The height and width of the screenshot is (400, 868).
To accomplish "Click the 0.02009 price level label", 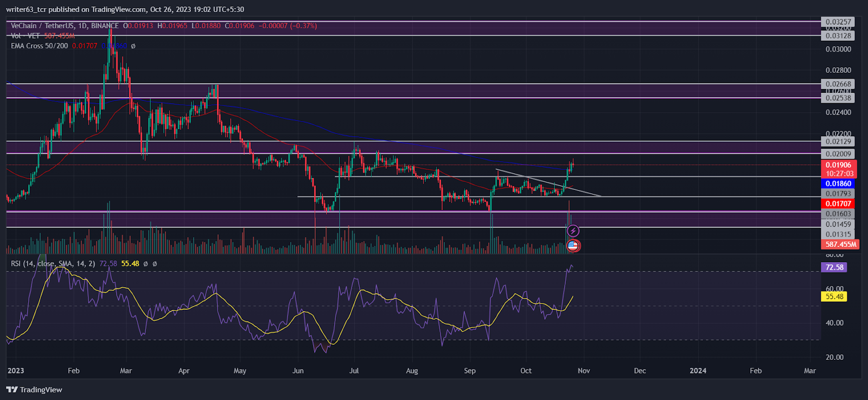I will click(x=839, y=154).
